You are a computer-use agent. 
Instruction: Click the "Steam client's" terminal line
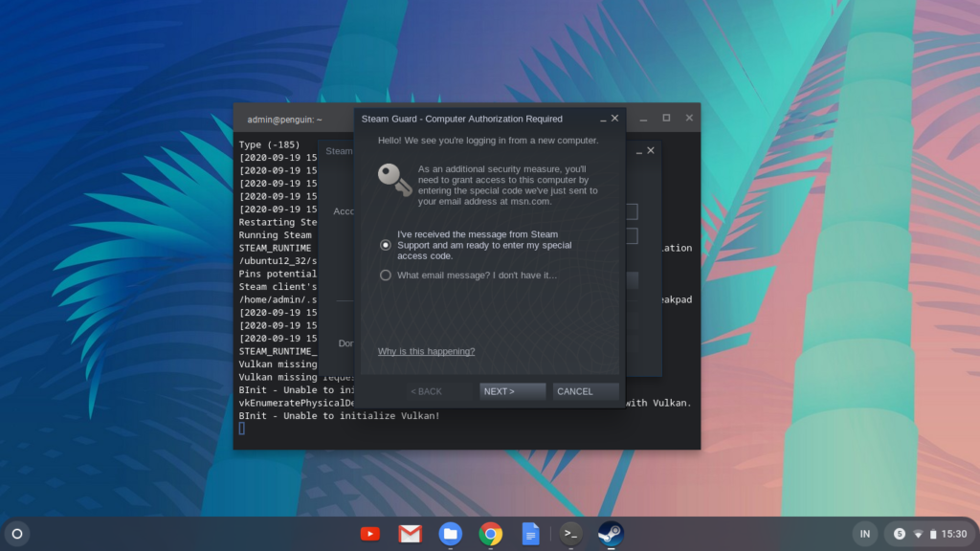coord(278,287)
